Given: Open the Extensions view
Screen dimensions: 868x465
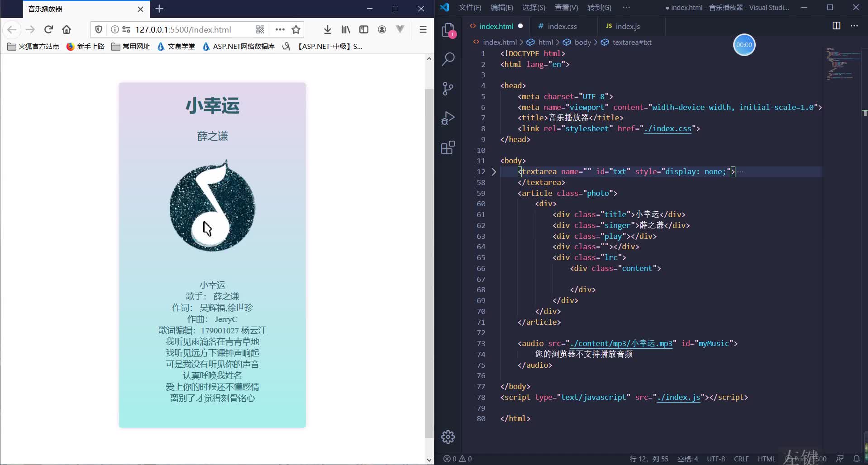Looking at the screenshot, I should pos(448,147).
